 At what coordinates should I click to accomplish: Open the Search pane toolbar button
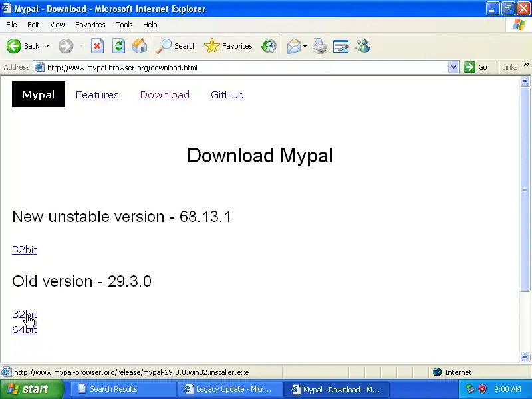pyautogui.click(x=176, y=46)
